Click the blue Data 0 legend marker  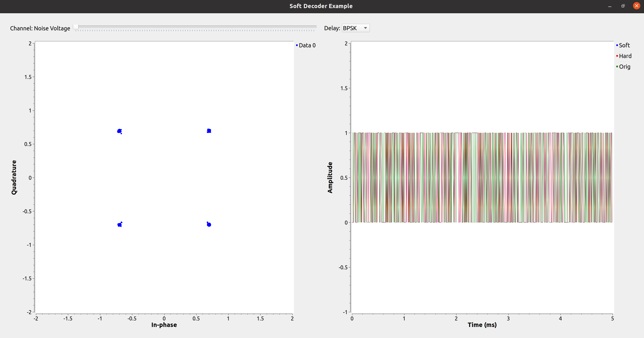tap(297, 45)
